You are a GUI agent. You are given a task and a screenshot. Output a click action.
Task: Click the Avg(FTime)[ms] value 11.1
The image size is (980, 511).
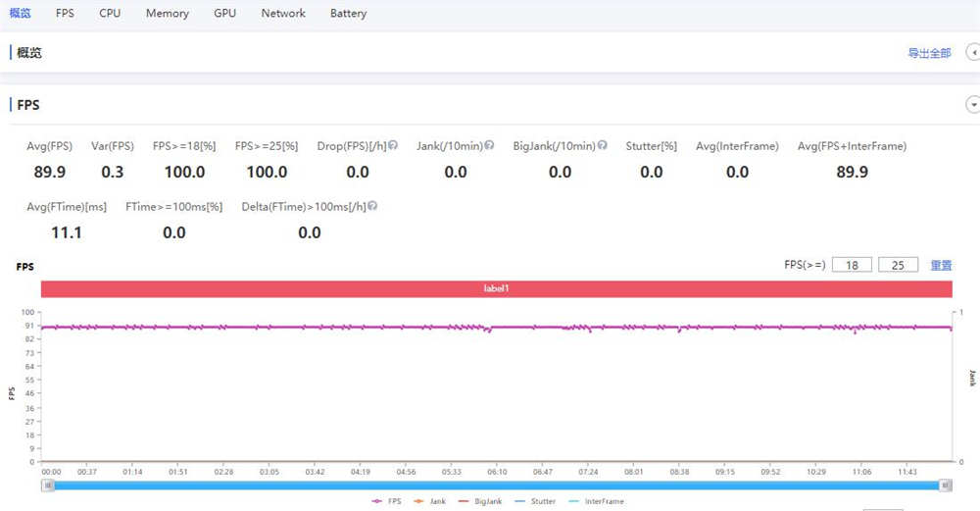click(x=67, y=232)
